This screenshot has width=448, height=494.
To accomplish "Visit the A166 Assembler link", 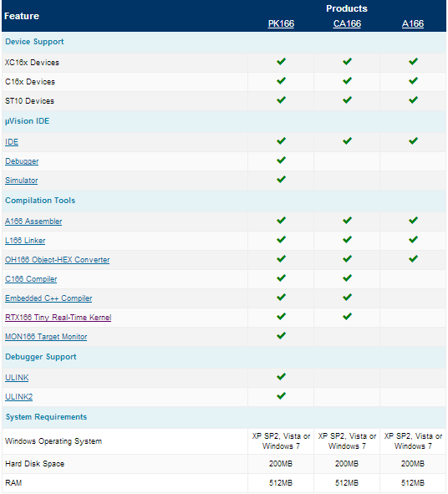I will [x=33, y=222].
